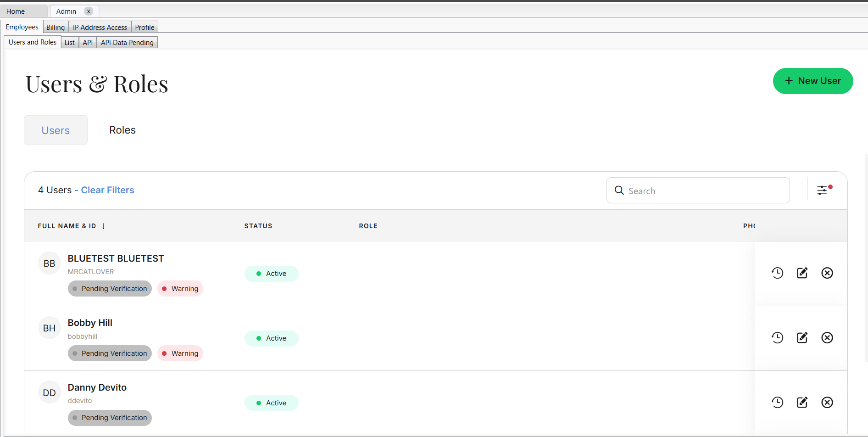
Task: Switch to the Home tab
Action: point(16,11)
